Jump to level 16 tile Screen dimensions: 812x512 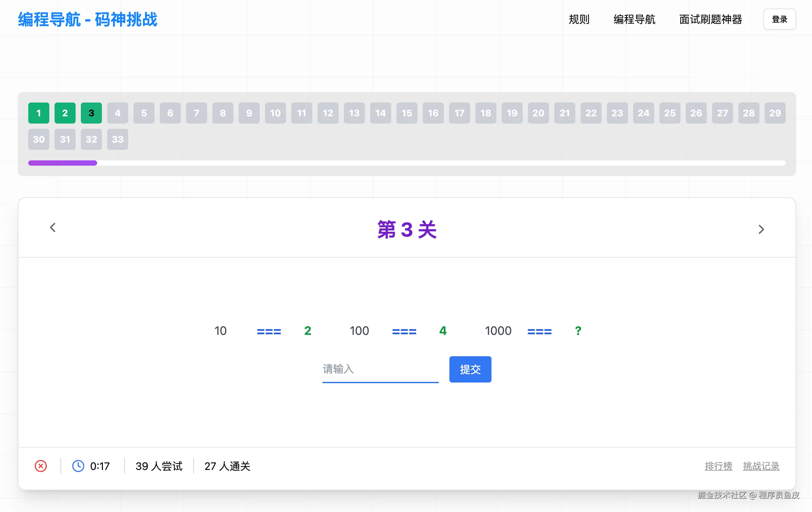(433, 113)
